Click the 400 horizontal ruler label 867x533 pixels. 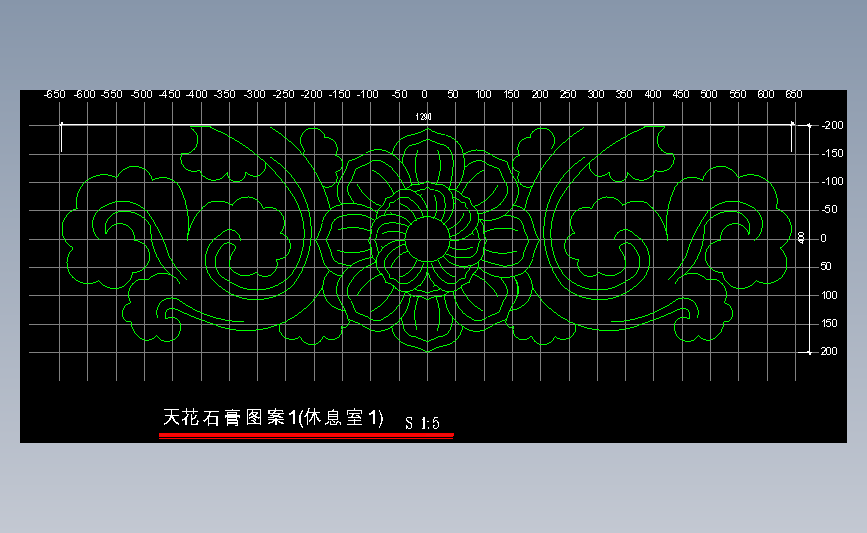(653, 95)
